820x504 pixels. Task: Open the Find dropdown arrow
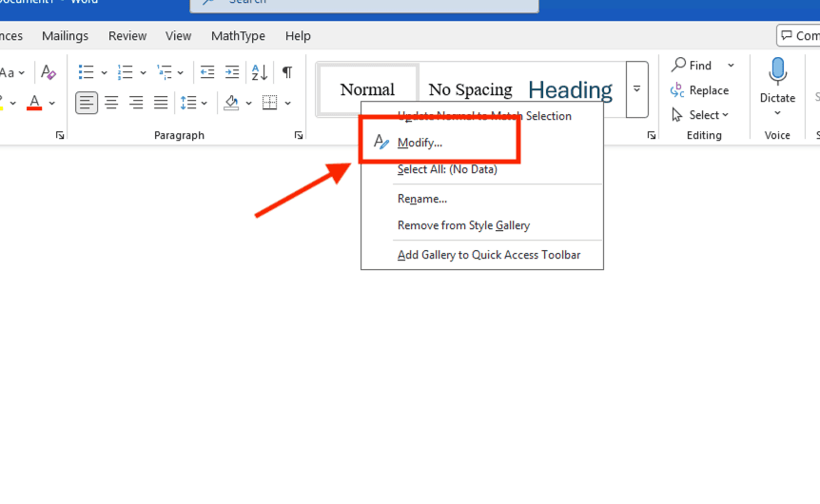[x=731, y=66]
